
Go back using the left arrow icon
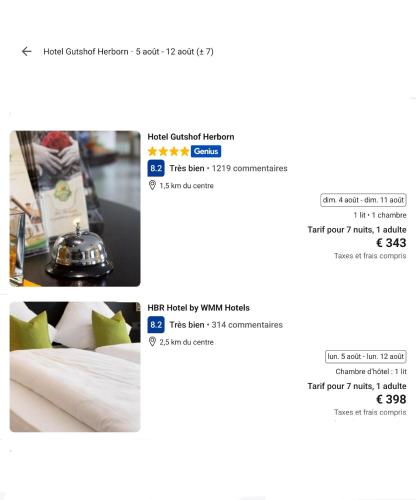[x=26, y=51]
